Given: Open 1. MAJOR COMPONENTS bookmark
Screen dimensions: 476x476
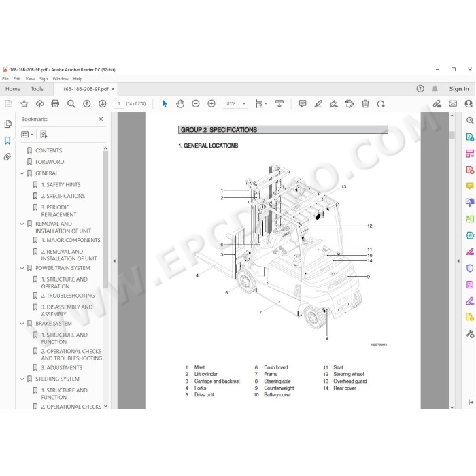Looking at the screenshot, I should [x=71, y=240].
